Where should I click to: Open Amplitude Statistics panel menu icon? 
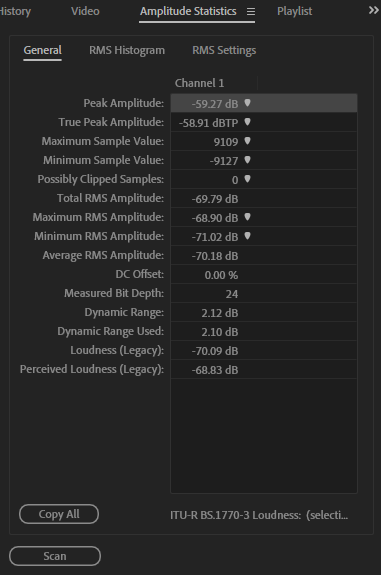[x=251, y=12]
